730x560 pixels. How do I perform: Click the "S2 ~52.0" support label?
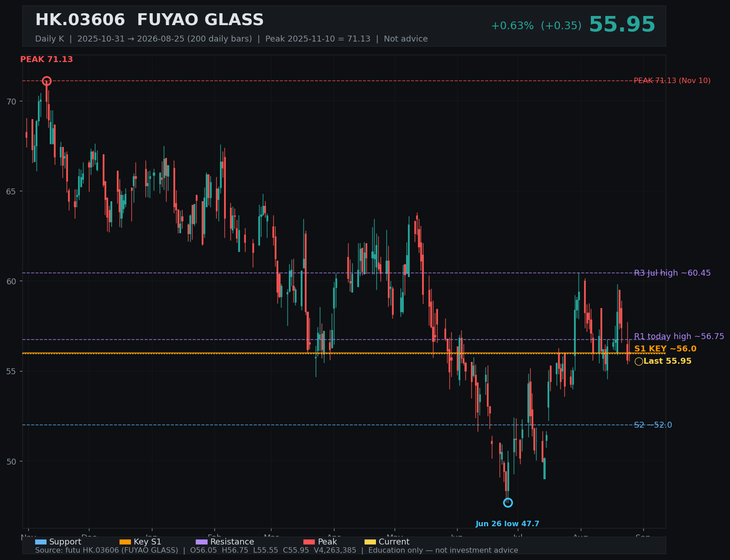653,425
